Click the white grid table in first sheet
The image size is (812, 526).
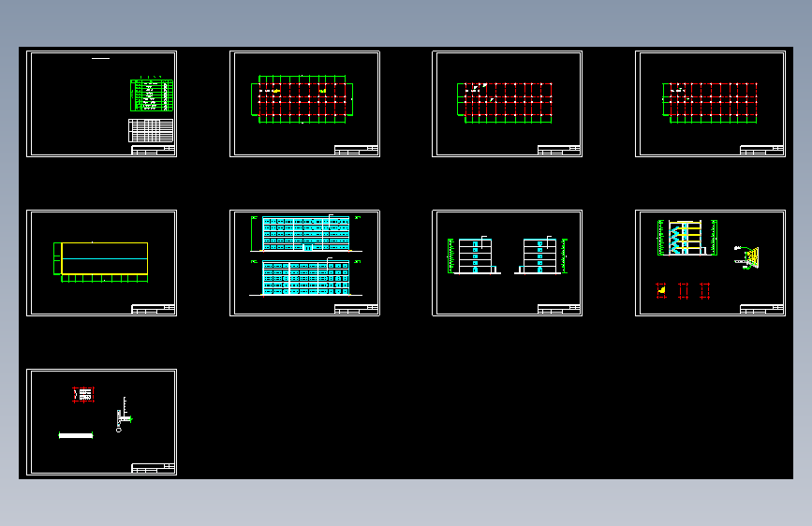click(x=151, y=130)
